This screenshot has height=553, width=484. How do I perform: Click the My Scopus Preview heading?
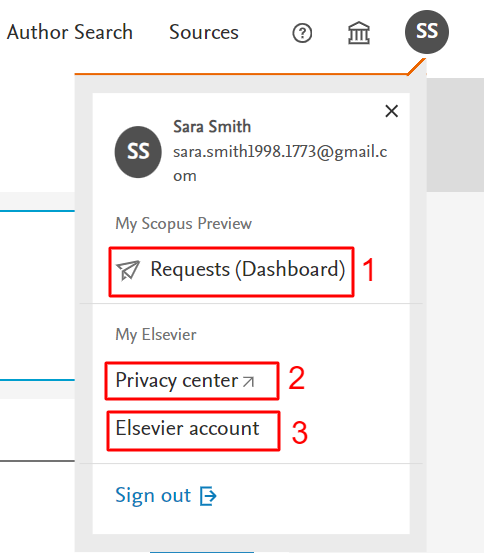click(183, 224)
